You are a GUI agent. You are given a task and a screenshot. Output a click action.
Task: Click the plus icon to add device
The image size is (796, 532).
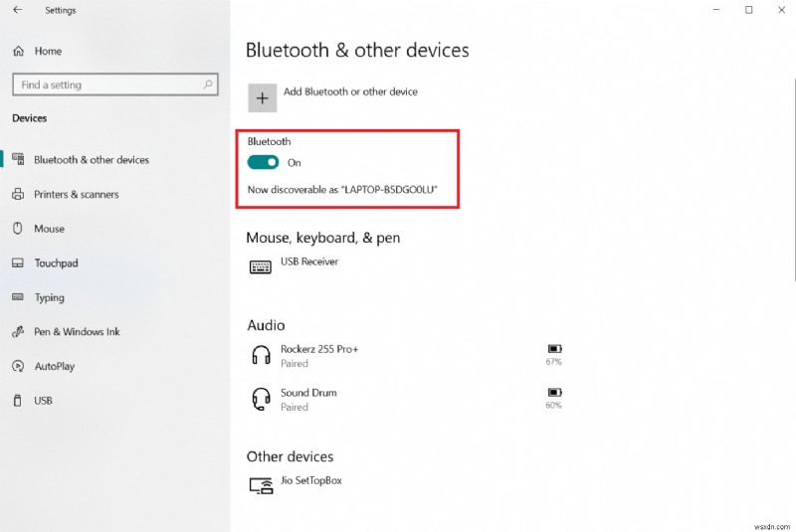[263, 97]
